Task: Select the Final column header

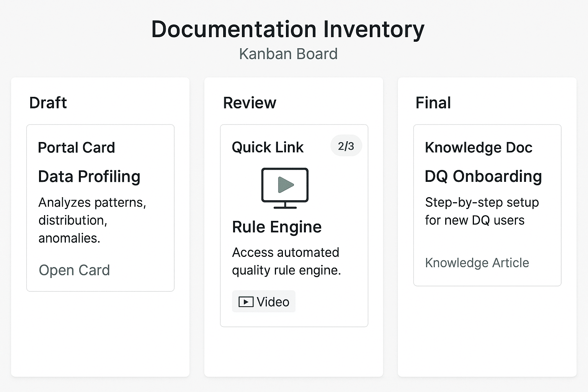Action: (433, 103)
